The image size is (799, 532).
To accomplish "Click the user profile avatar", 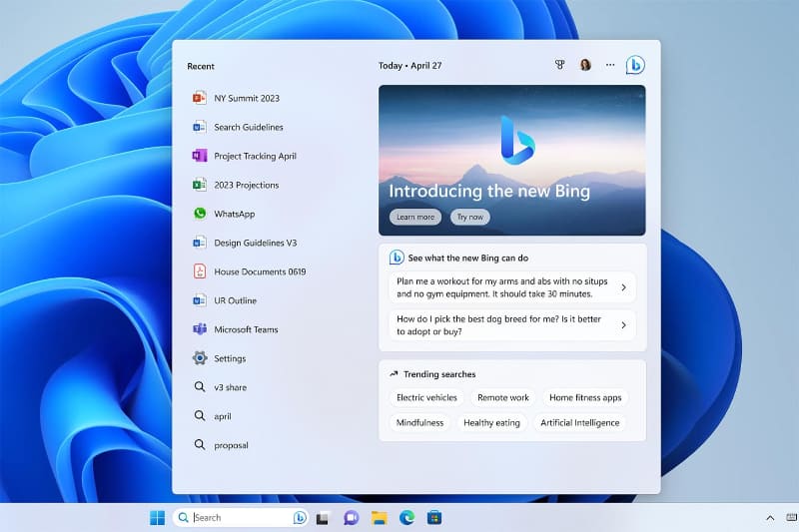I will click(x=585, y=65).
